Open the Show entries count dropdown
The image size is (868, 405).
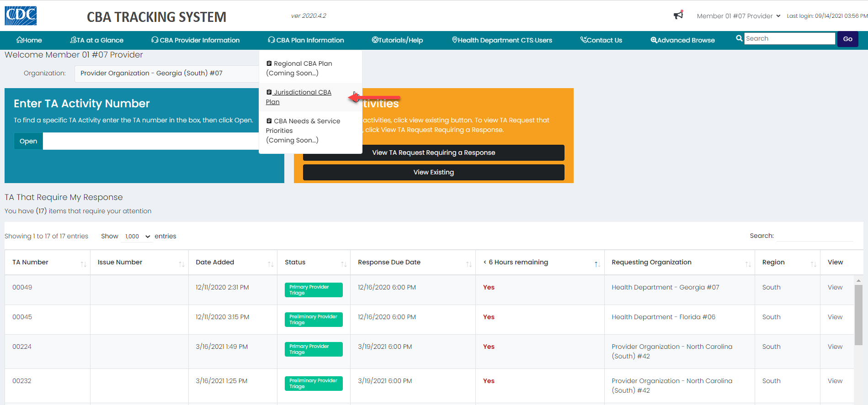[x=137, y=237]
